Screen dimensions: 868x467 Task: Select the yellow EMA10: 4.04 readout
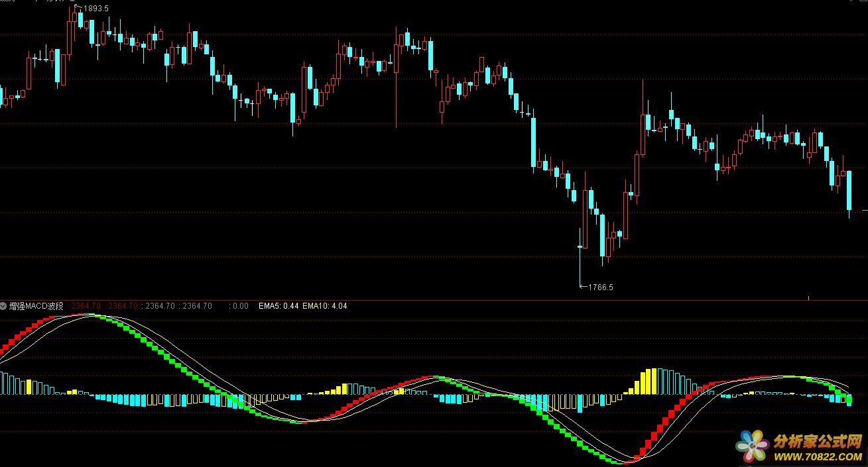click(x=324, y=306)
